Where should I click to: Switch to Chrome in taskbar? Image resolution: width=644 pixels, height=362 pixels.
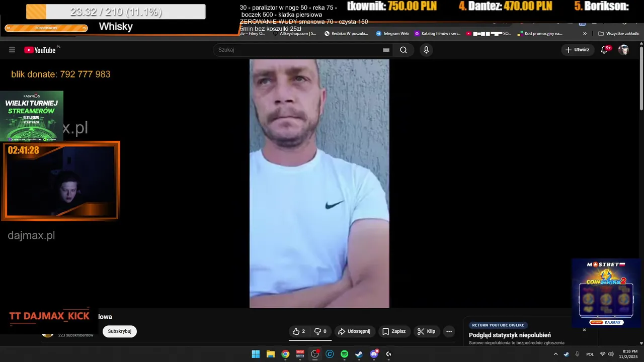[285, 354]
